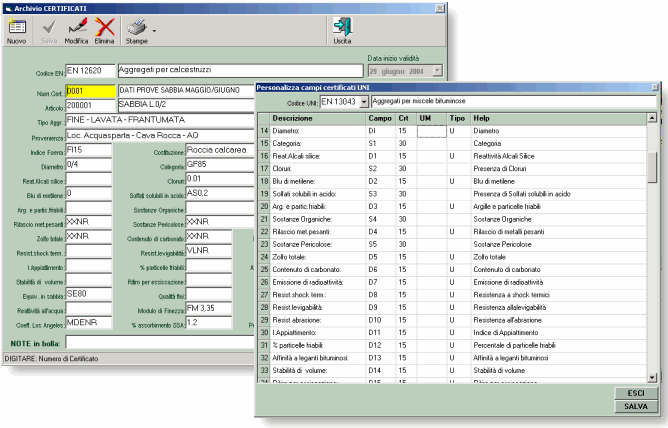The height and width of the screenshot is (428, 668).
Task: Click the ESCI button
Action: pyautogui.click(x=636, y=393)
